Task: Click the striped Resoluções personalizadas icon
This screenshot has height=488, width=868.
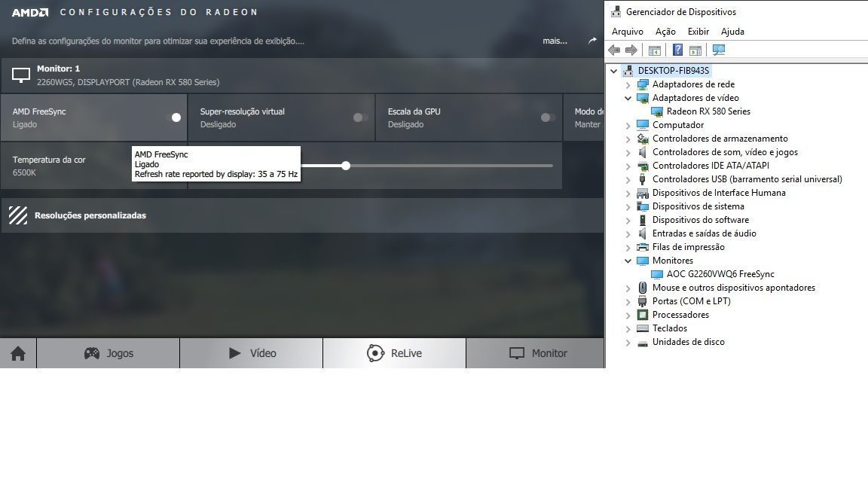Action: tap(18, 215)
